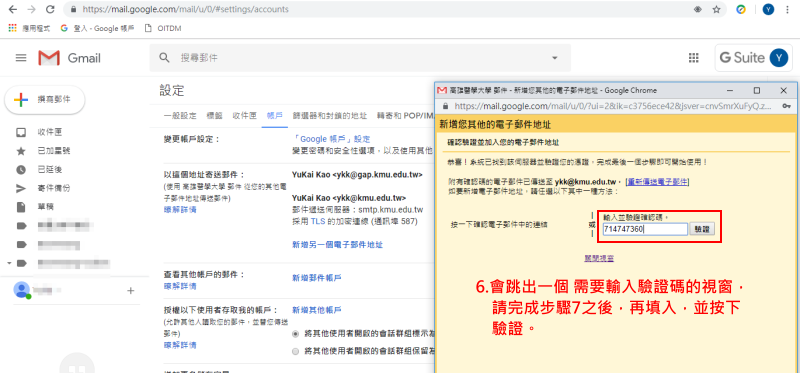Click the close window link in popup
This screenshot has width=800, height=373.
(599, 259)
